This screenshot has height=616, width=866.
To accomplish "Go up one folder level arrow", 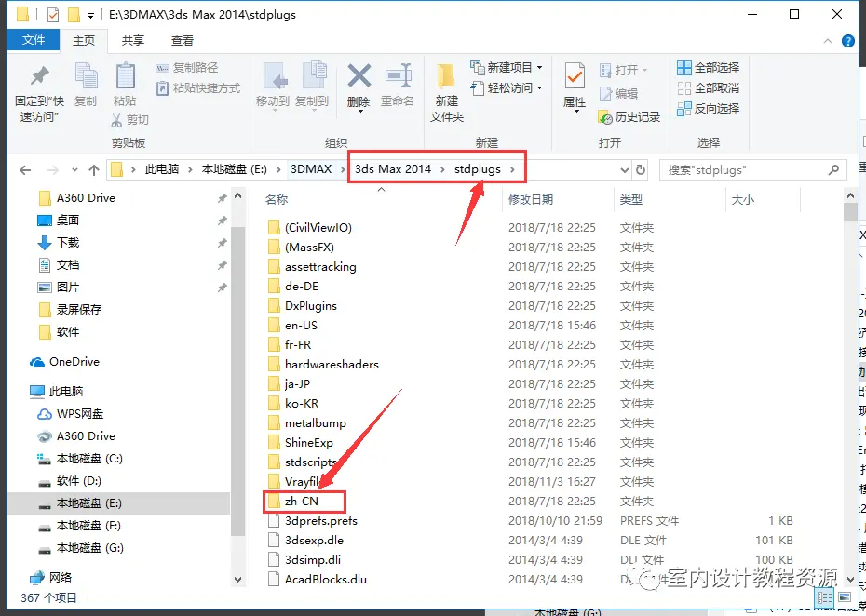I will pos(94,170).
